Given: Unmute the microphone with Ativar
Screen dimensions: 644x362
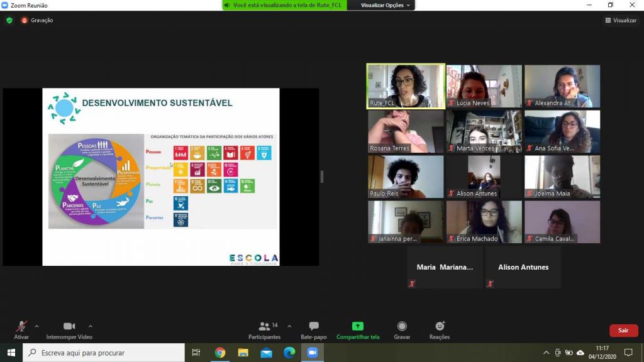Looking at the screenshot, I should tap(21, 330).
